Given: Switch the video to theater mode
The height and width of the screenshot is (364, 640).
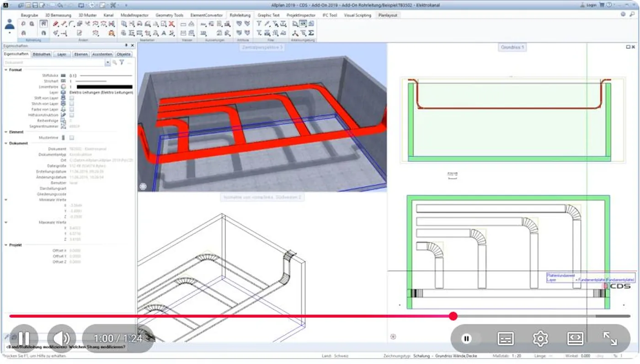Looking at the screenshot, I should pos(575,338).
